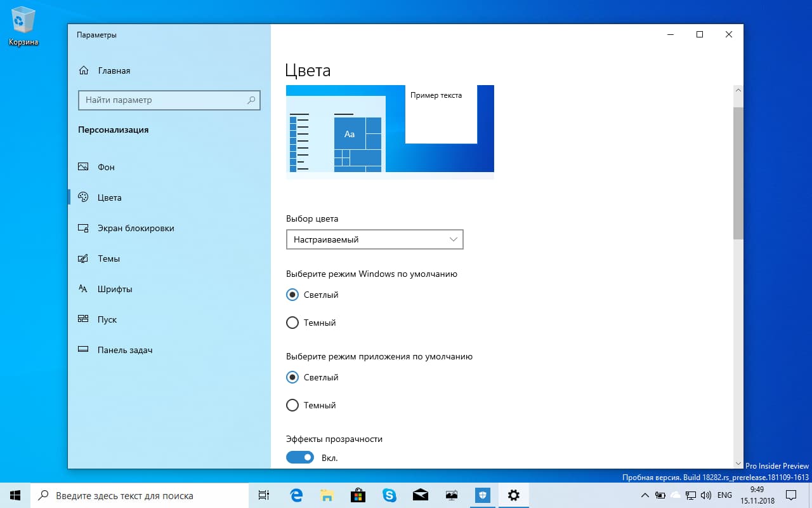Select the Экран блокировки section icon
The width and height of the screenshot is (812, 508).
pos(83,227)
